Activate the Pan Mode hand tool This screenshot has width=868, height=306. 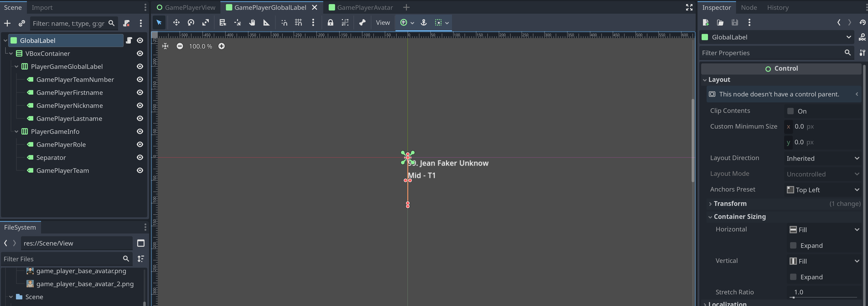(x=252, y=23)
